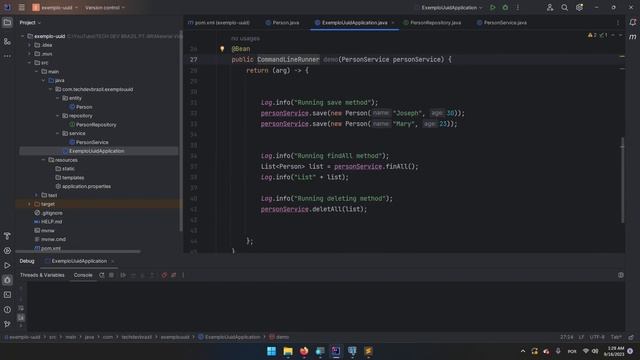Click the project tree horizontal scrollbar

pos(79,251)
